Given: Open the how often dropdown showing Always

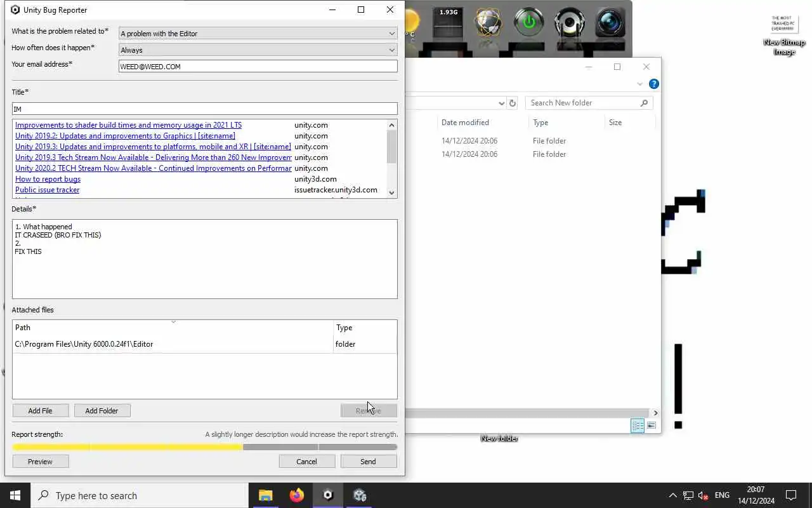Looking at the screenshot, I should (x=258, y=50).
